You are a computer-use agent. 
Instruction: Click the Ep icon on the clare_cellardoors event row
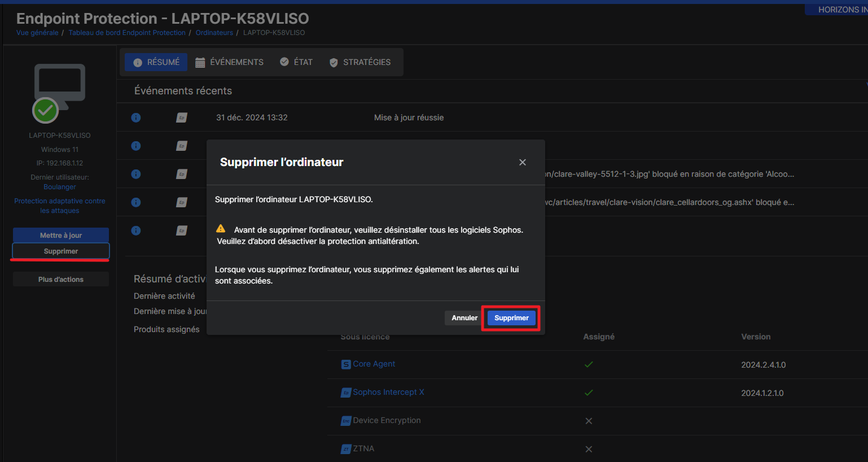coord(182,202)
